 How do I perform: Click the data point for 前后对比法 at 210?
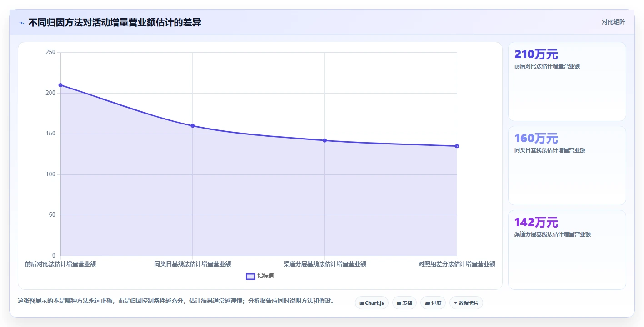(x=60, y=85)
